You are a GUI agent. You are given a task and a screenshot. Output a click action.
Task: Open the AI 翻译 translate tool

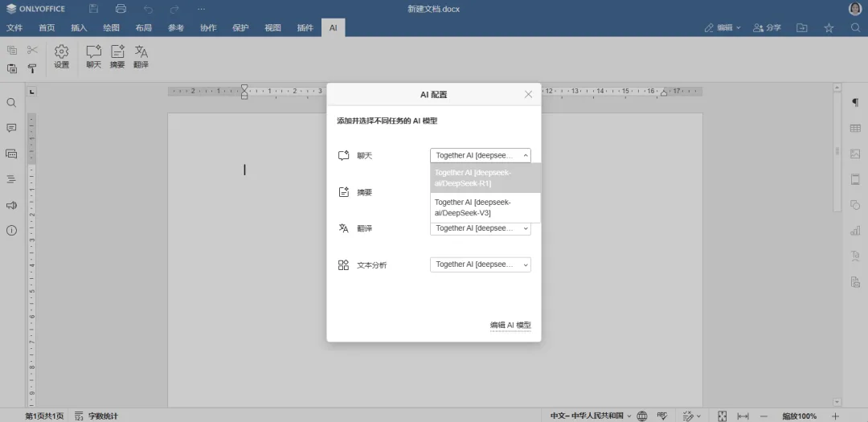pyautogui.click(x=141, y=57)
